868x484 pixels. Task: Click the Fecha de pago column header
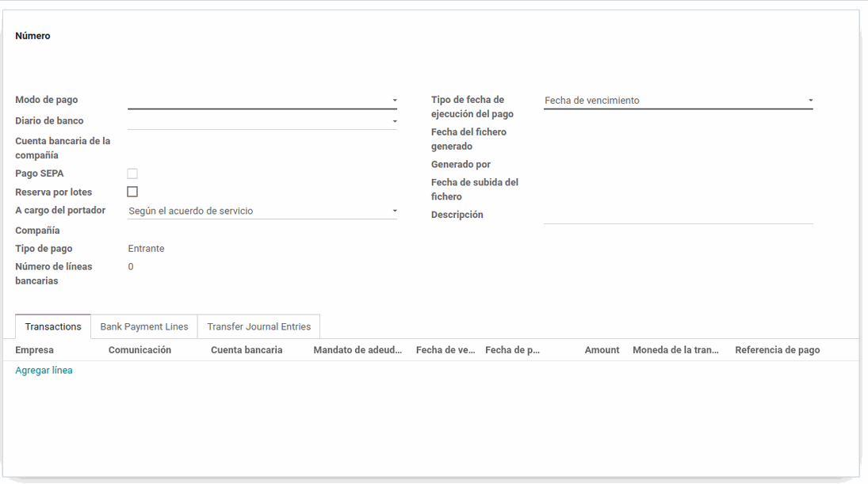(512, 350)
